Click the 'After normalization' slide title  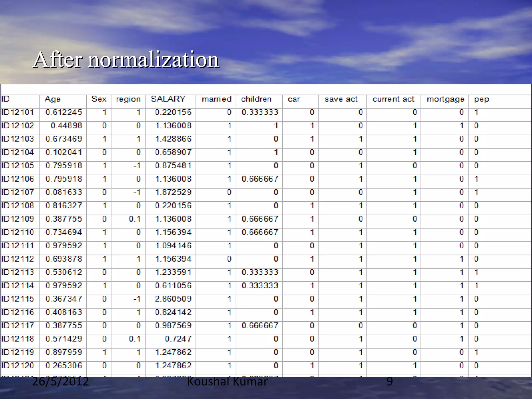126,60
